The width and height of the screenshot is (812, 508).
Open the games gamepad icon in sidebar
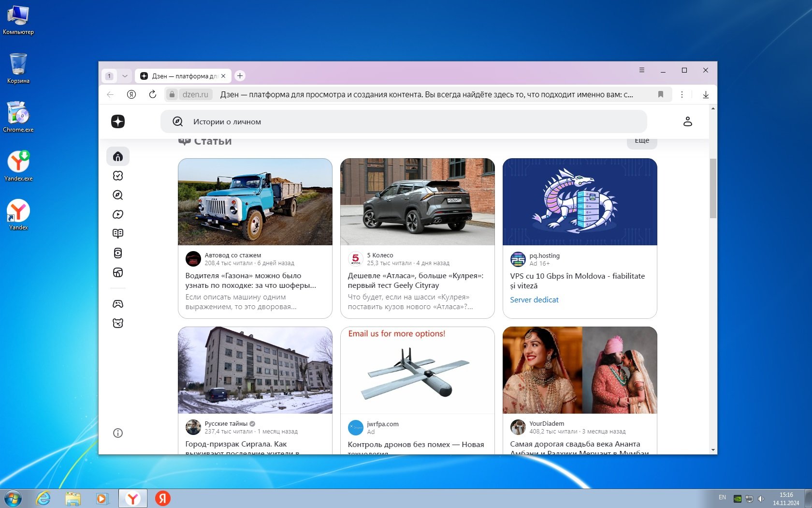118,304
